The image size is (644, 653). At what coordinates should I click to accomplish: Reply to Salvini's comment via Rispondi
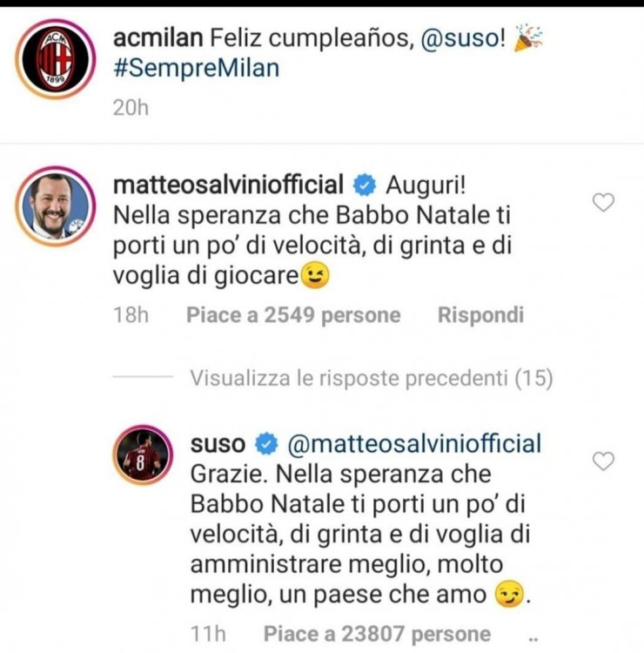pos(480,315)
